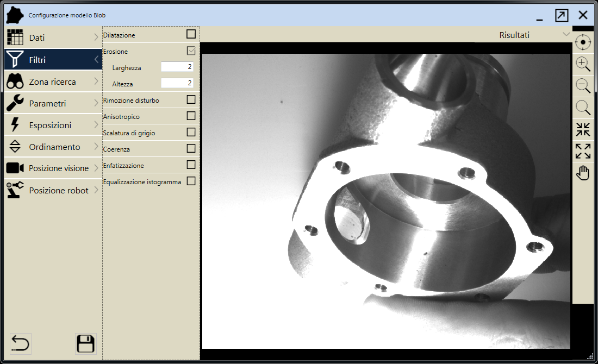Collapse the Filtri section chevron
This screenshot has height=364, width=598.
[x=96, y=59]
